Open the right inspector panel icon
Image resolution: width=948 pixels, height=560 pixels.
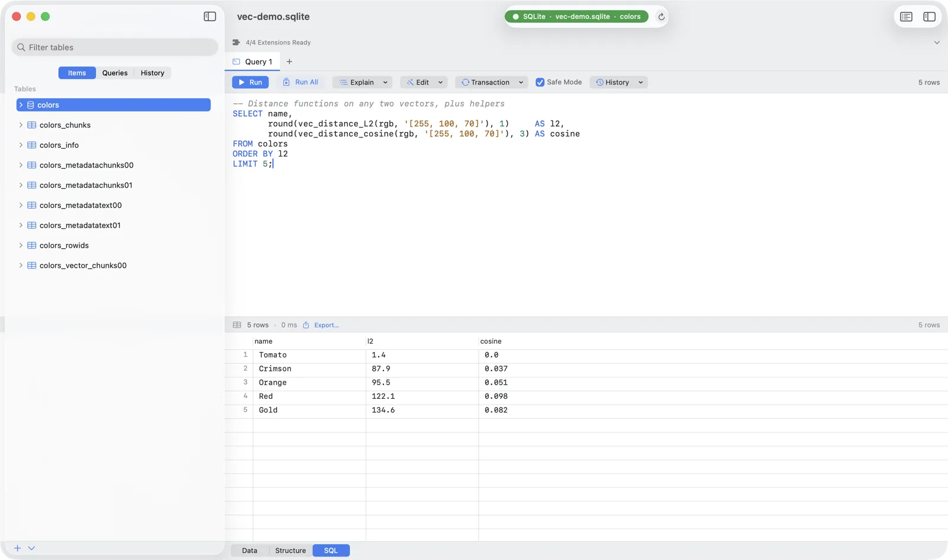pos(929,17)
